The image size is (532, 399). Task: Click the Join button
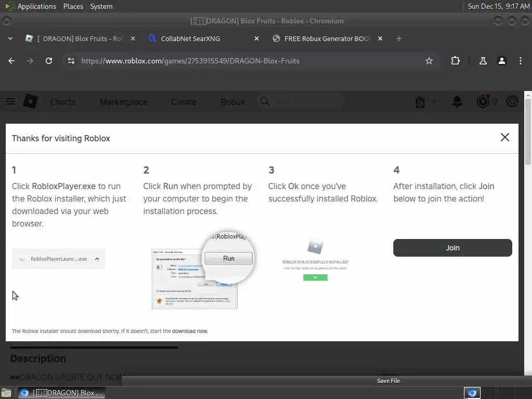[x=453, y=248]
